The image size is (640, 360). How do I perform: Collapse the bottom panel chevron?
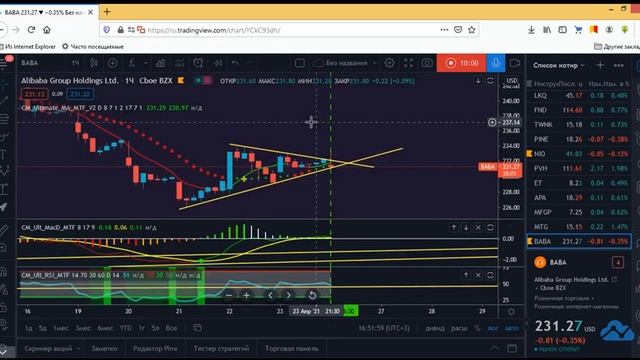pos(494,349)
